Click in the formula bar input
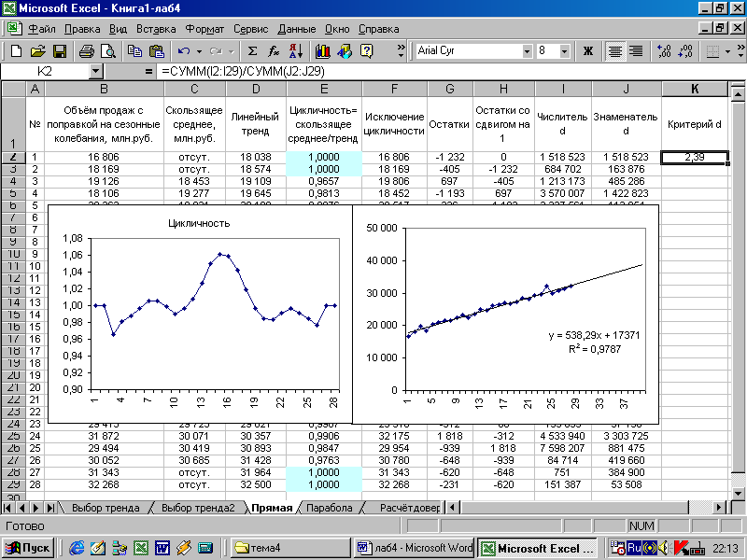747x560 pixels. pyautogui.click(x=450, y=72)
